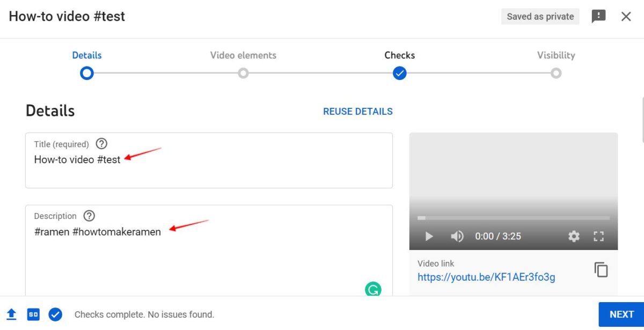This screenshot has width=644, height=330.
Task: Click the NEXT button
Action: [x=621, y=314]
